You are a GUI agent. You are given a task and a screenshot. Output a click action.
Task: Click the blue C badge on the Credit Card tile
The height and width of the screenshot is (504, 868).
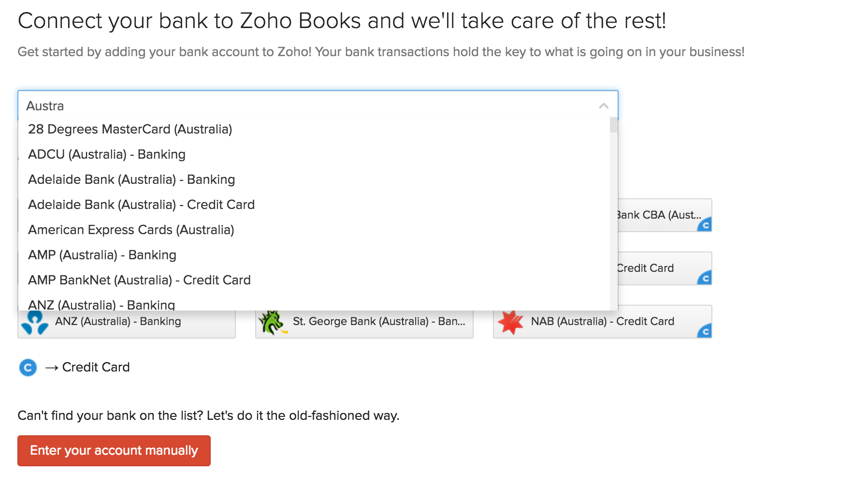[x=705, y=279]
